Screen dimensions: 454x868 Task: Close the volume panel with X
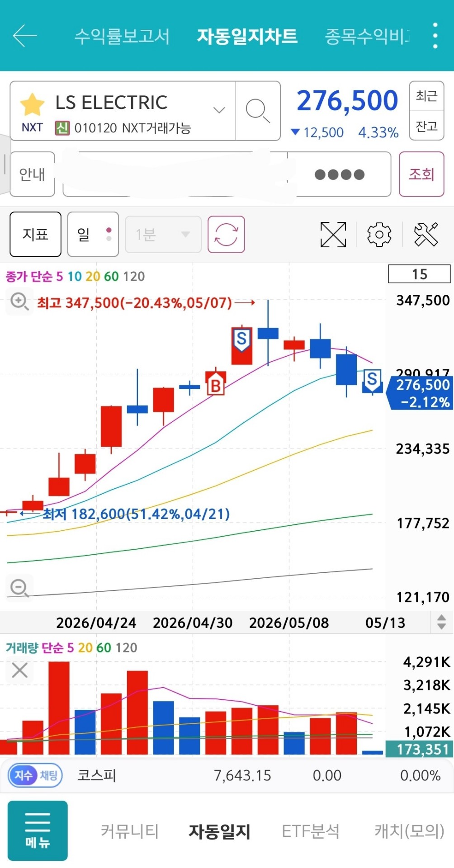coord(20,670)
